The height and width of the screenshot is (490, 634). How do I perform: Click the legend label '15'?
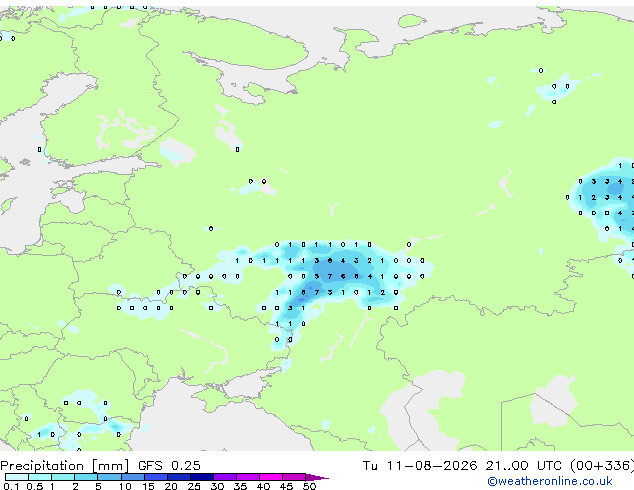pyautogui.click(x=148, y=486)
